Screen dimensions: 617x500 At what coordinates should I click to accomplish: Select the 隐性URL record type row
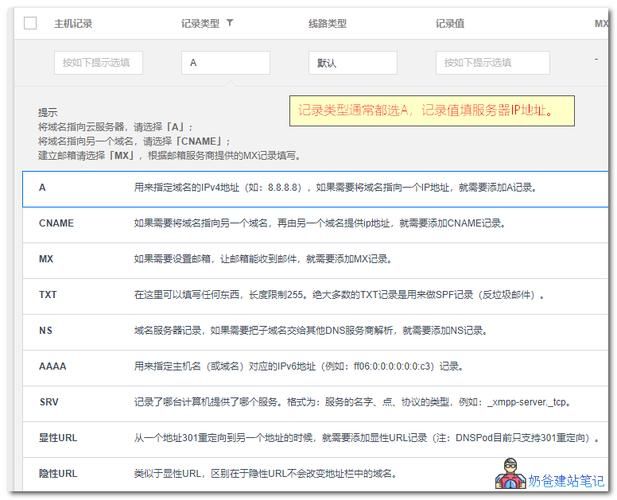pyautogui.click(x=315, y=474)
